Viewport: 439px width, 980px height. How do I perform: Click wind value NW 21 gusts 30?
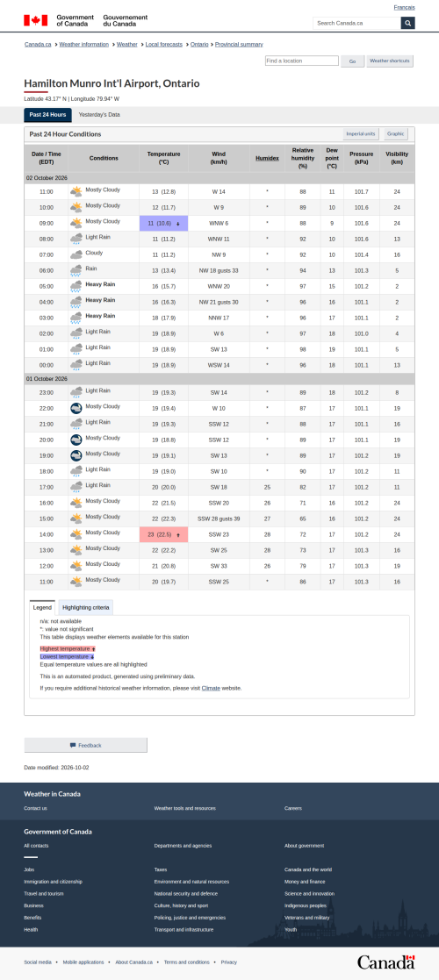point(219,302)
